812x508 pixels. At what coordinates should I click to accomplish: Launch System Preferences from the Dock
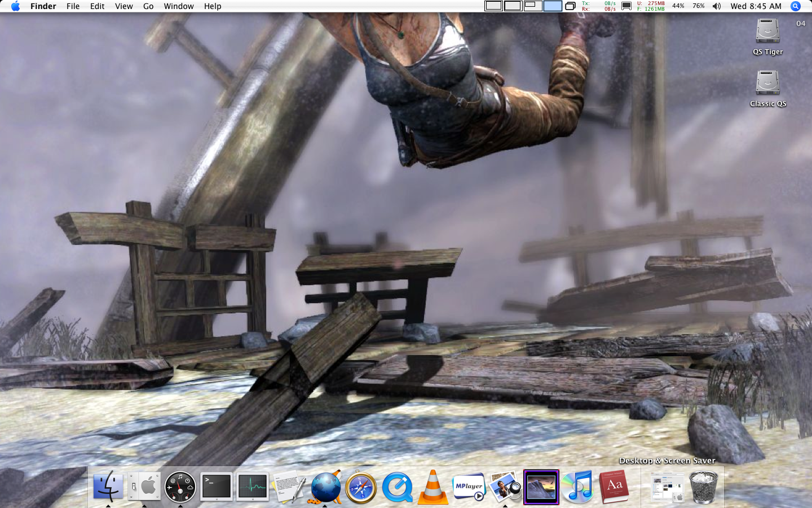(x=144, y=487)
